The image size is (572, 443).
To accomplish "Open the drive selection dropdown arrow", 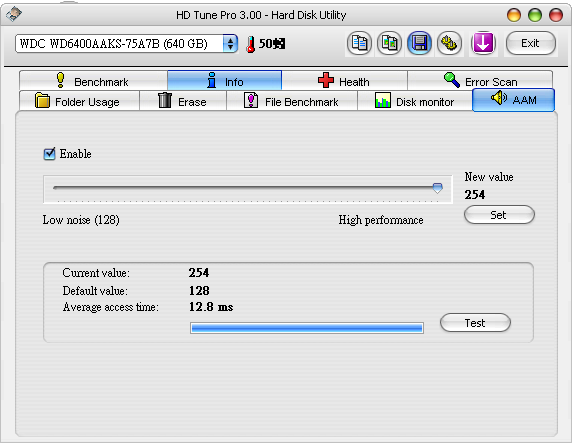I will [x=230, y=44].
